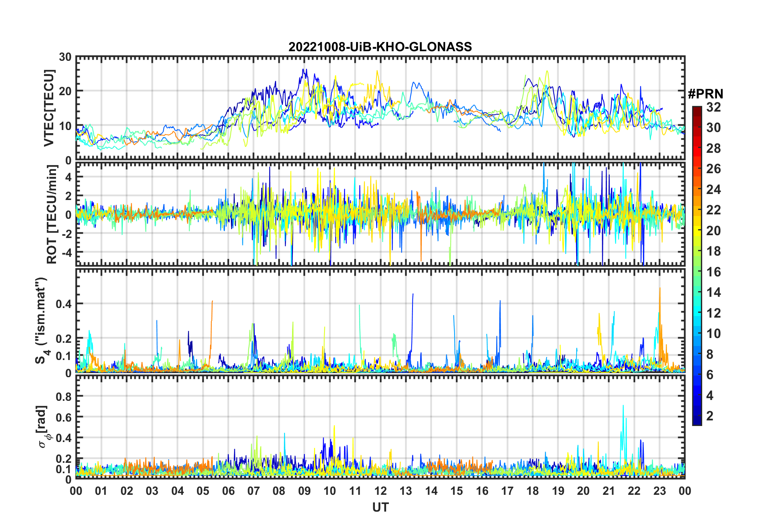Select hour label 06 on UT axis

click(x=228, y=491)
